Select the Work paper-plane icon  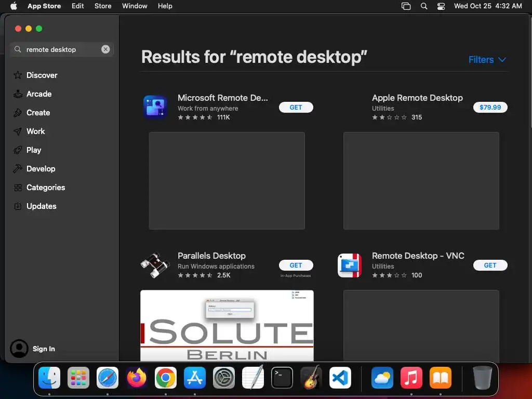coord(18,131)
